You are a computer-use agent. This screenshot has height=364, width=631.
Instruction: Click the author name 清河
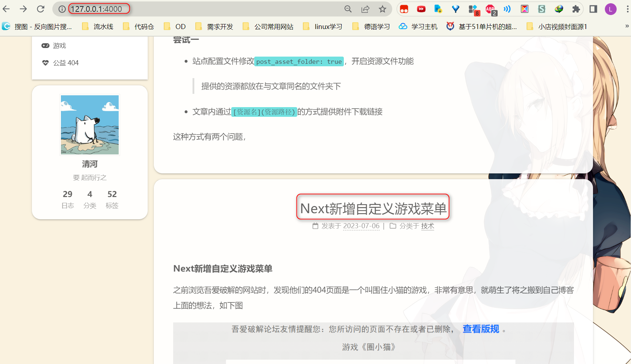coord(90,164)
